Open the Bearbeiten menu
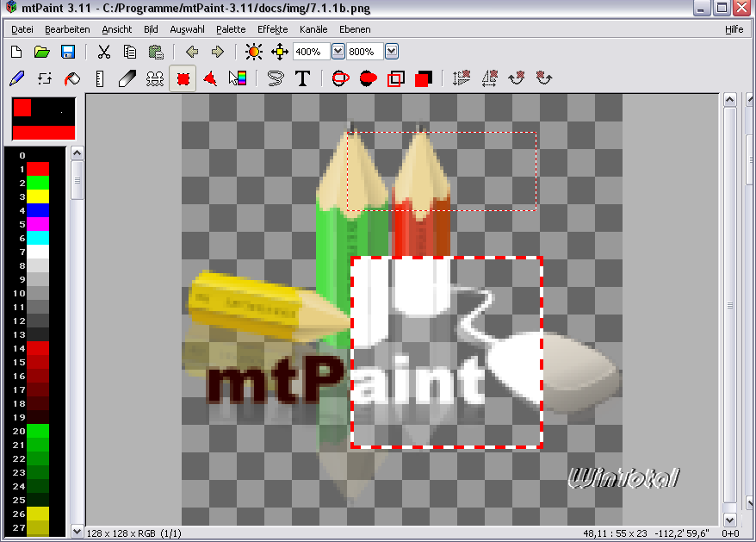756x542 pixels. tap(67, 29)
